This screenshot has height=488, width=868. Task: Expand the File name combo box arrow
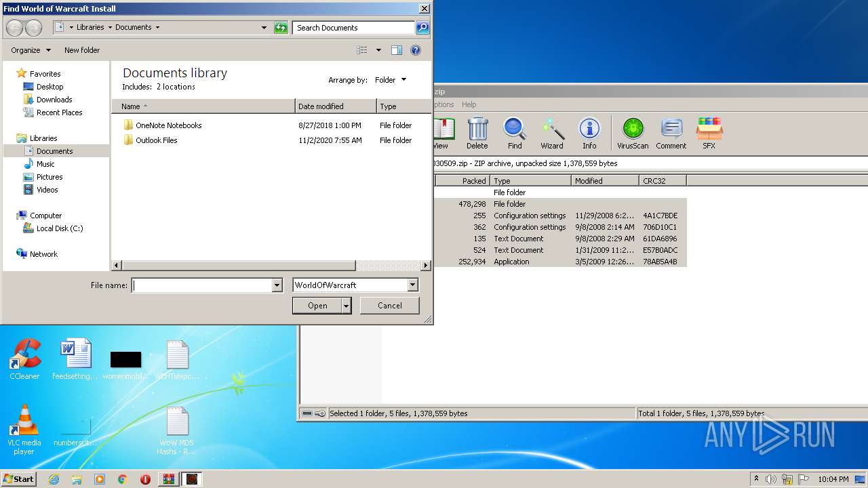(x=277, y=285)
